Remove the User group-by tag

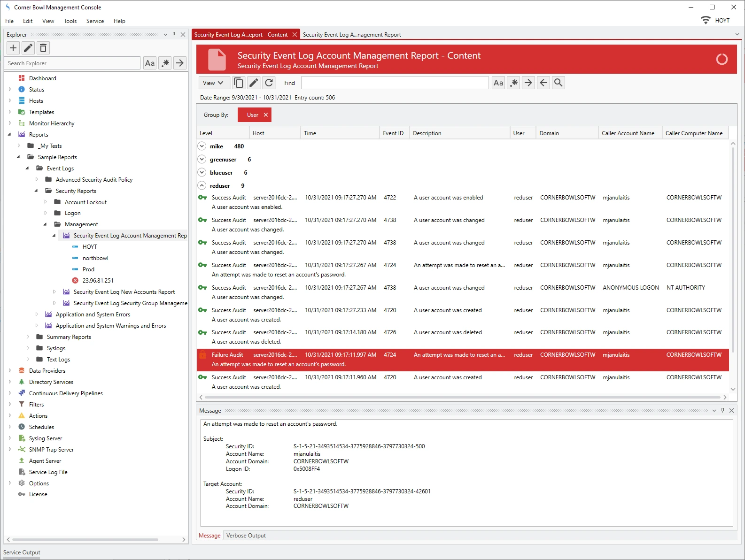coord(266,115)
